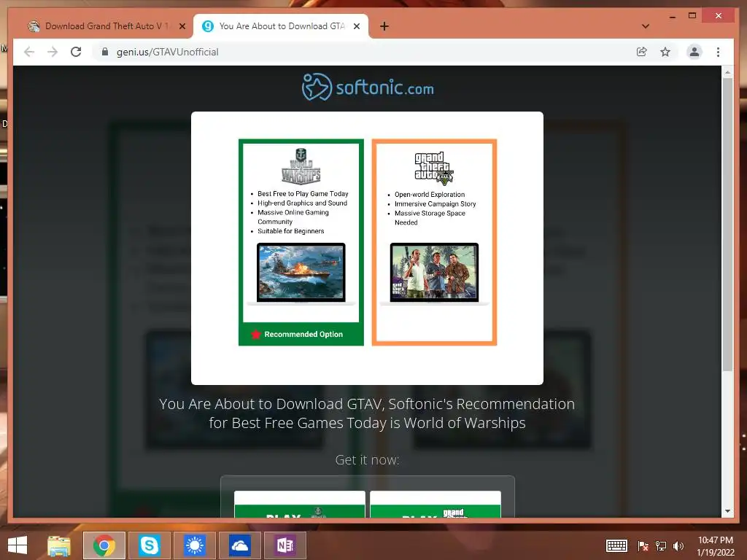Open the on-screen touch keyboard
The image size is (747, 560).
(x=616, y=545)
